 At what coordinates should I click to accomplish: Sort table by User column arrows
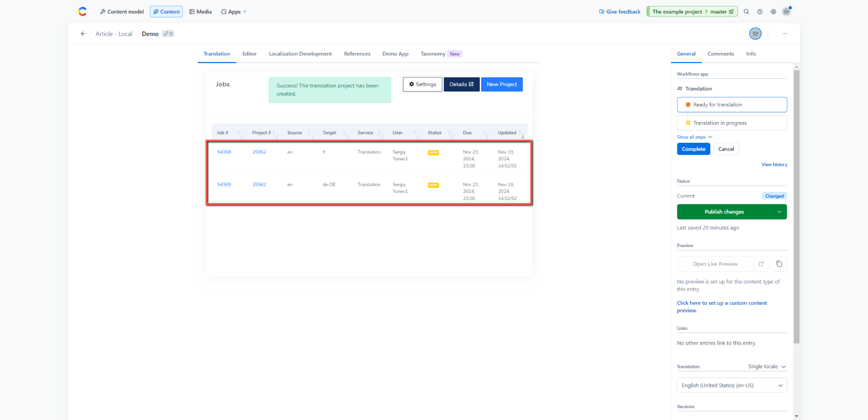point(416,134)
